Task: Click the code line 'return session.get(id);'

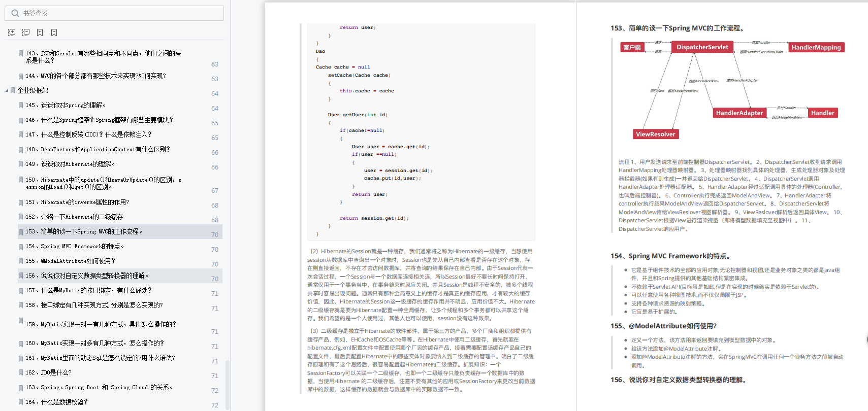Action: pos(374,218)
